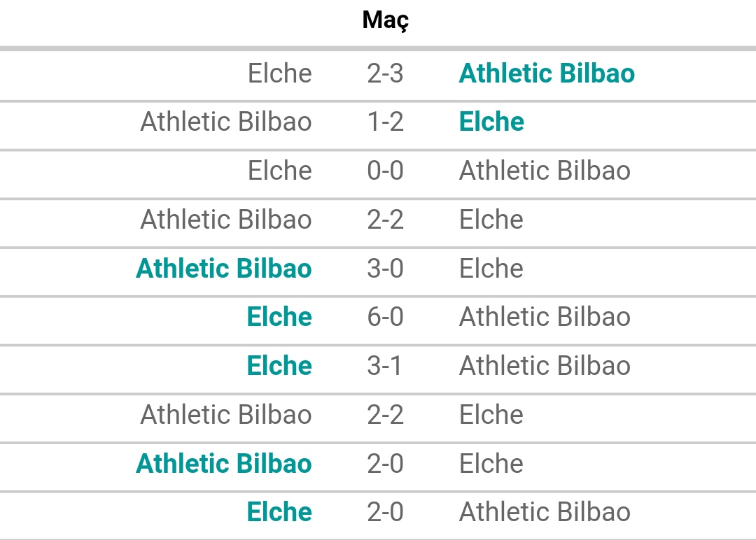
Task: Select bold Athletic Bilbao in 2-0 row
Action: coord(224,464)
